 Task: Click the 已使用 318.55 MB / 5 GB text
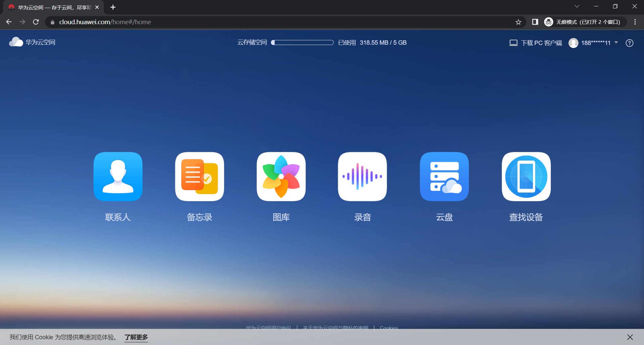pos(372,43)
